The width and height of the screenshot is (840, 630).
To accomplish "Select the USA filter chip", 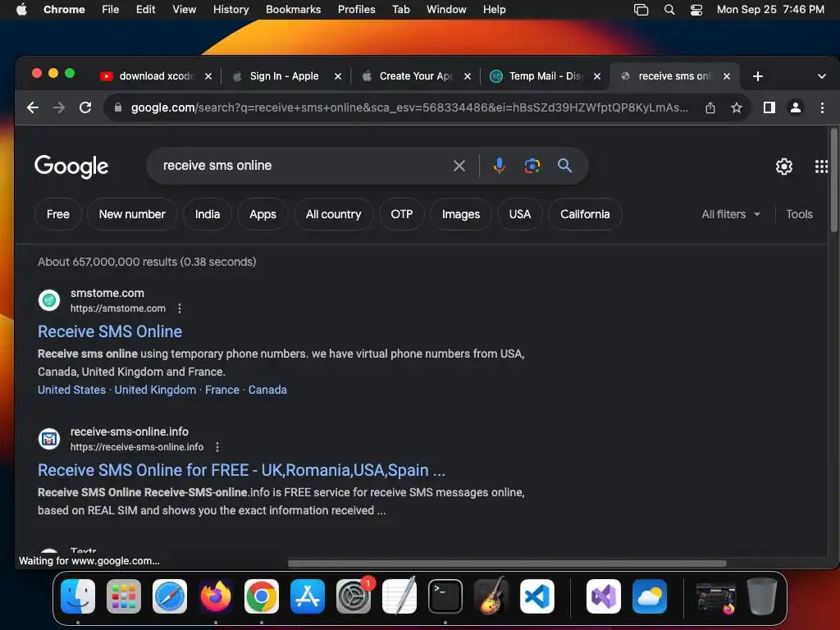I will (519, 214).
